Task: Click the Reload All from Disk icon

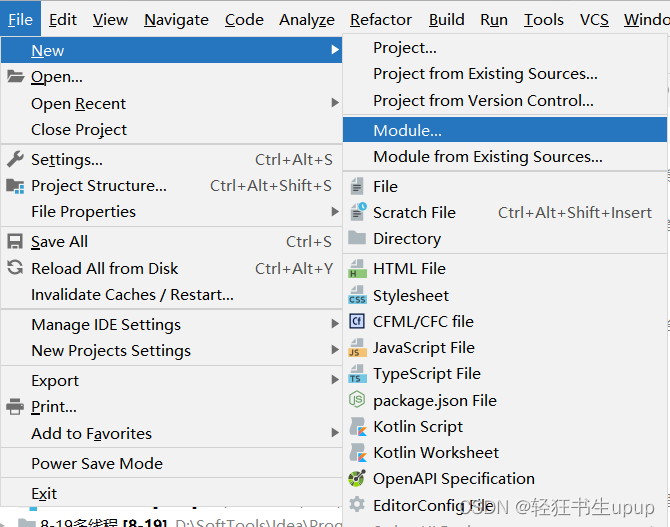Action: [15, 268]
